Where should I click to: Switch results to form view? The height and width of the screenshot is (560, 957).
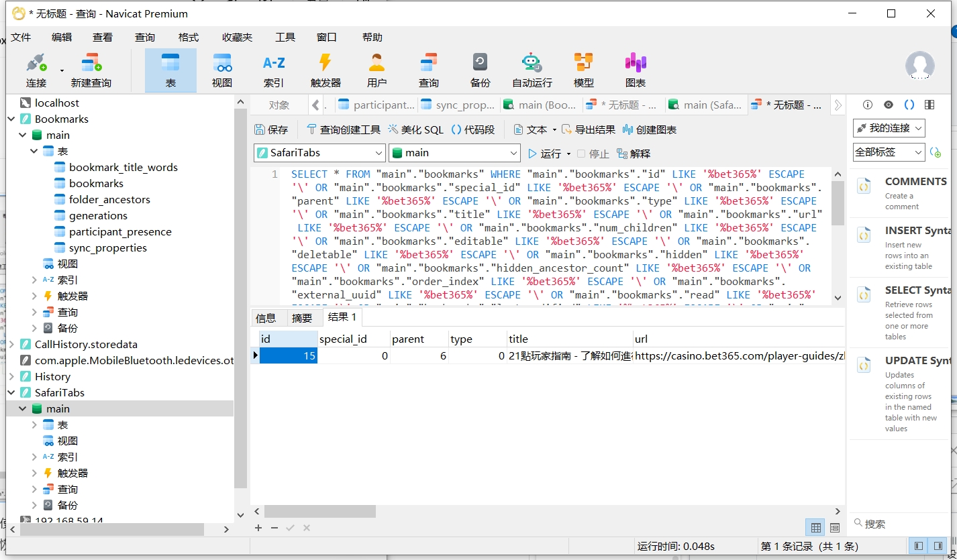[835, 528]
